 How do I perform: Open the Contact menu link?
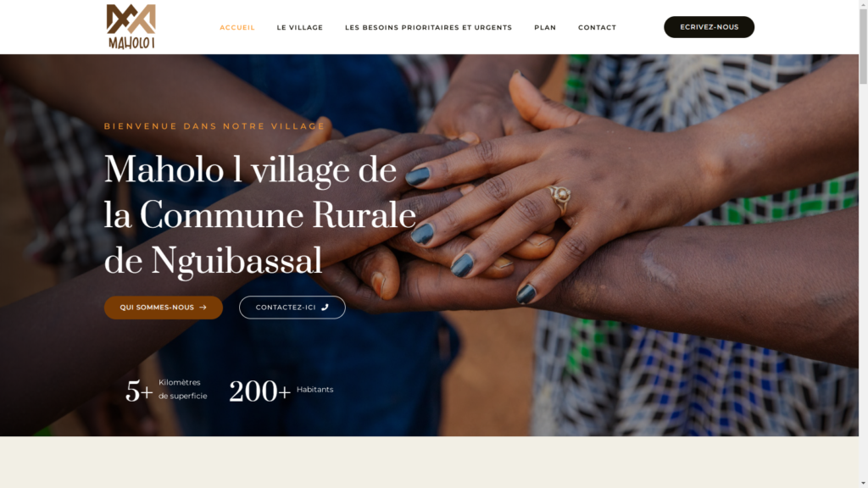pyautogui.click(x=597, y=27)
